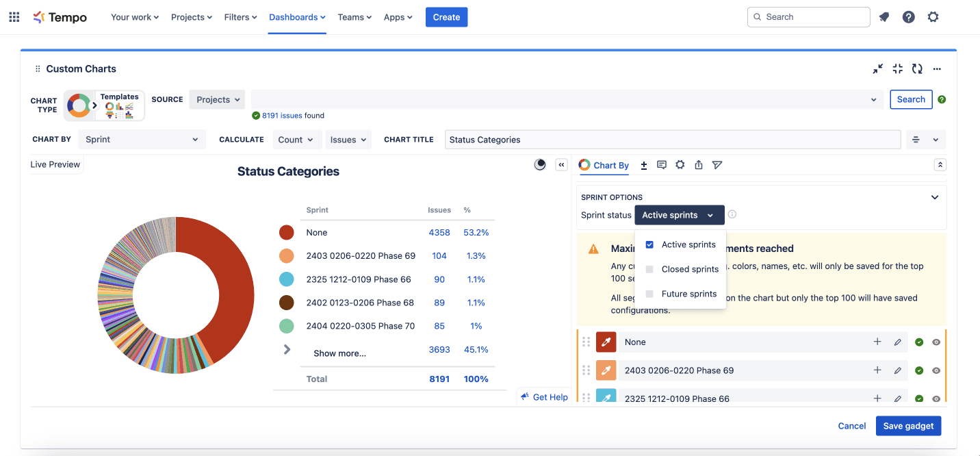Expand the Count calculate dropdown
Screen dimensions: 980x456
(296, 140)
